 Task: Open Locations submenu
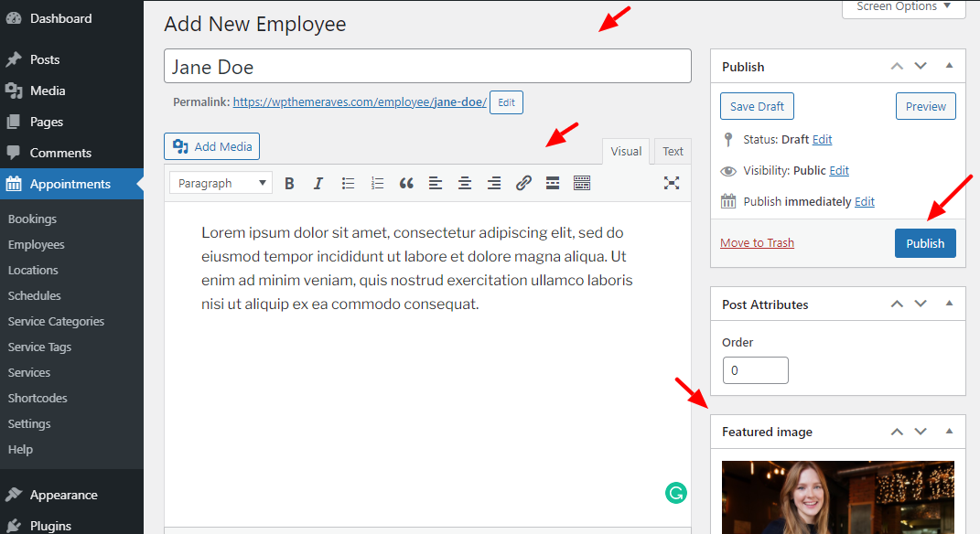(33, 271)
